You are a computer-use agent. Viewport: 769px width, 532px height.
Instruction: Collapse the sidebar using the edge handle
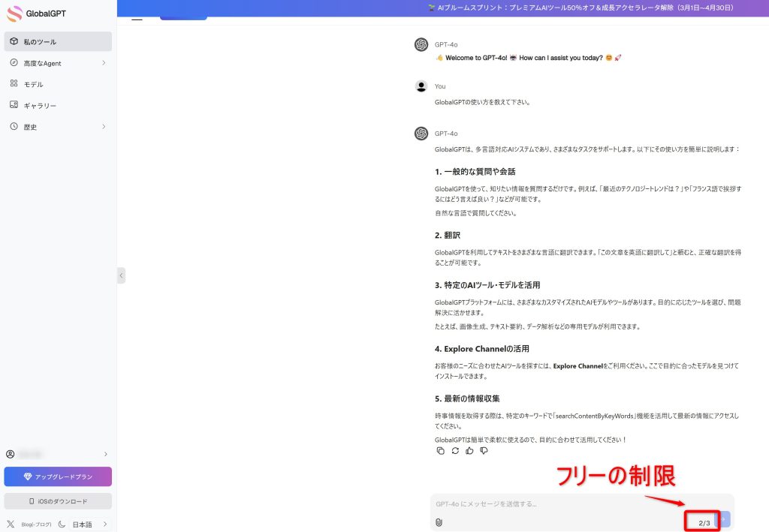(121, 275)
